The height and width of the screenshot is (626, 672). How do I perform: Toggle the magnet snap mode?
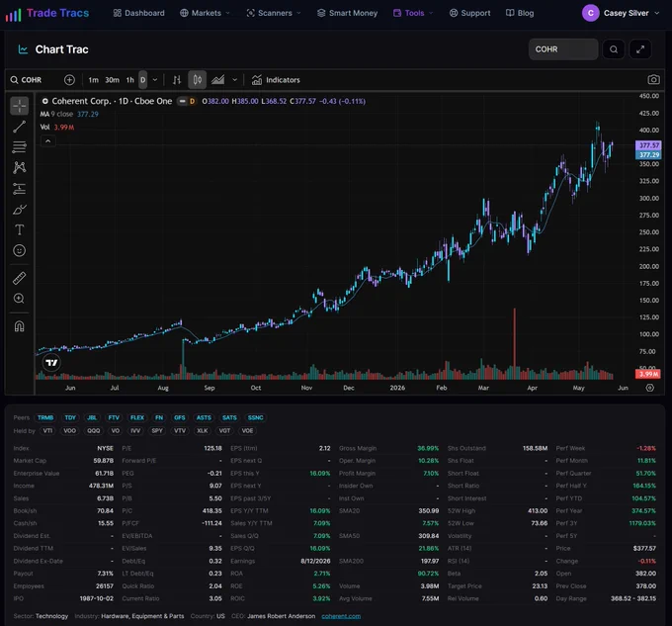[x=20, y=326]
